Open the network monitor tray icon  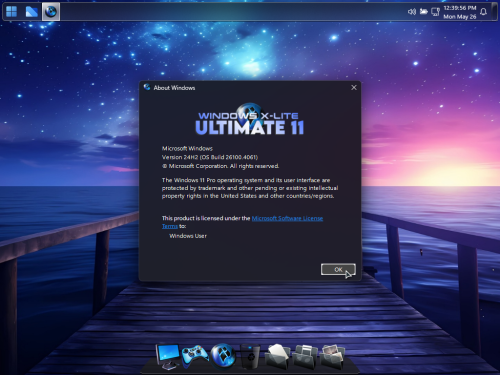435,12
